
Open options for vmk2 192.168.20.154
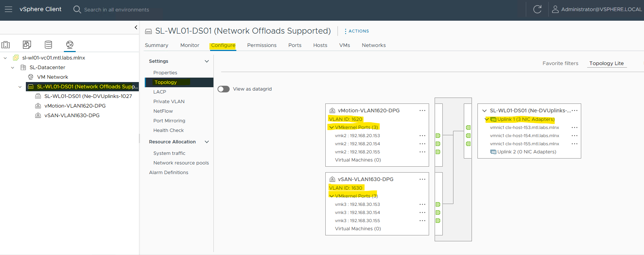click(x=422, y=144)
